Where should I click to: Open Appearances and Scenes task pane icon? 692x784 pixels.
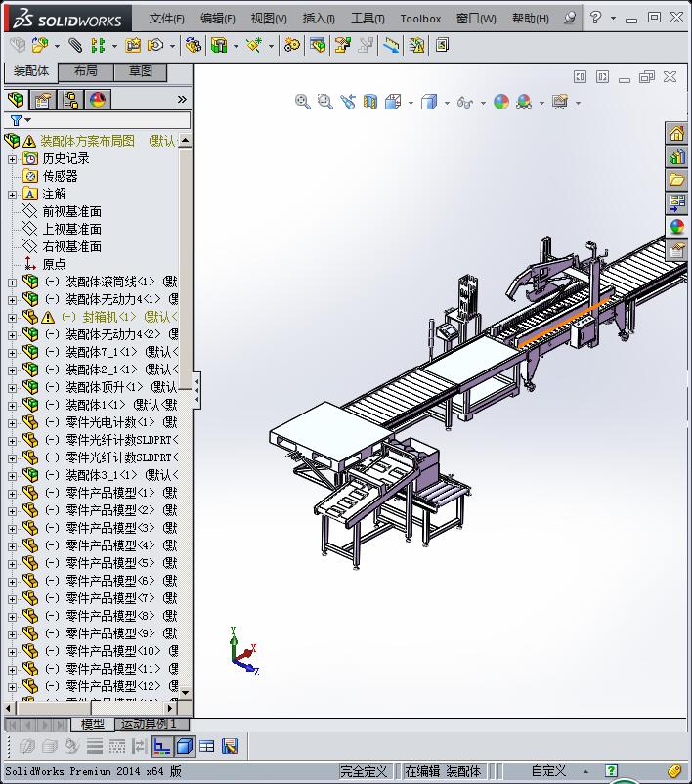point(677,227)
